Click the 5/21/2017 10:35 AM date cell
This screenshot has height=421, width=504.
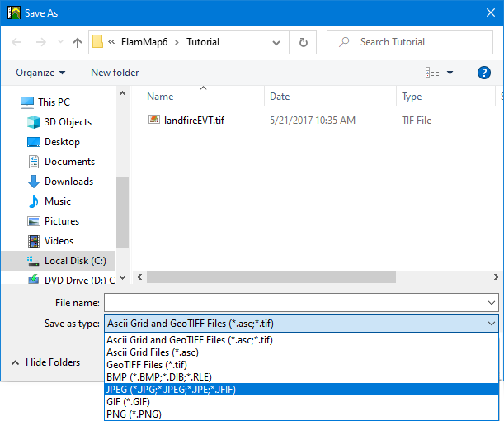pos(313,121)
